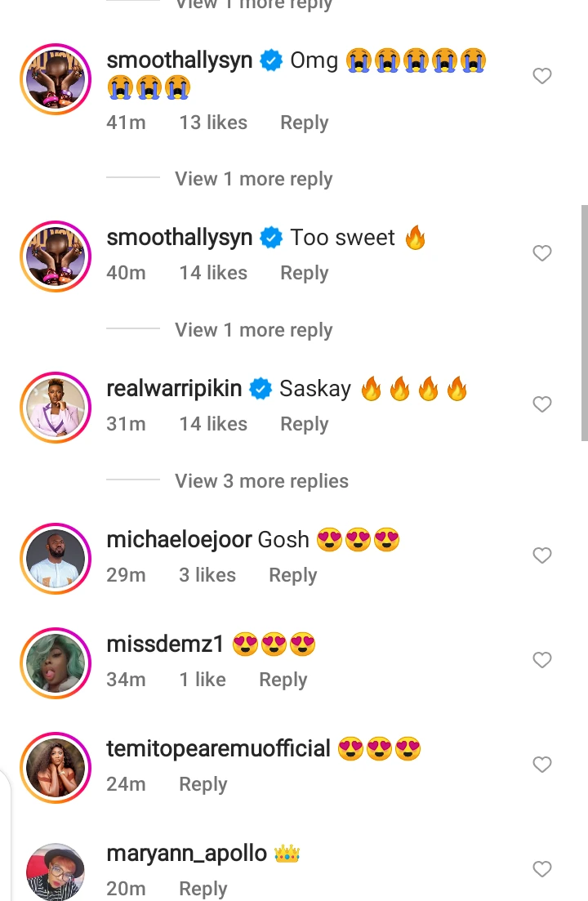The image size is (588, 901).
Task: Tap the heart on the "Too sweet" comment
Action: click(x=542, y=254)
